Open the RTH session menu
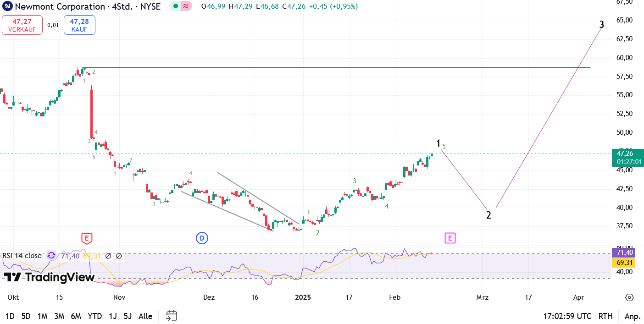This screenshot has height=324, width=644. [x=605, y=316]
